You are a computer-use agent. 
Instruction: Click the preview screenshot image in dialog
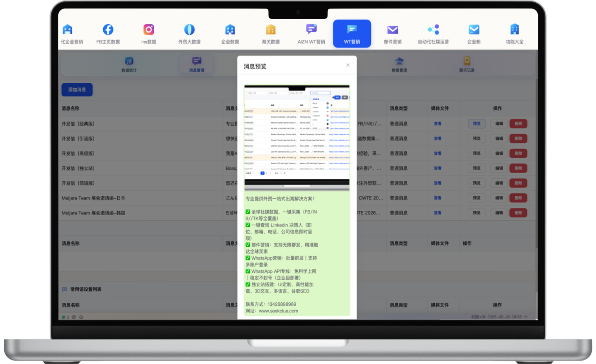coord(297,138)
